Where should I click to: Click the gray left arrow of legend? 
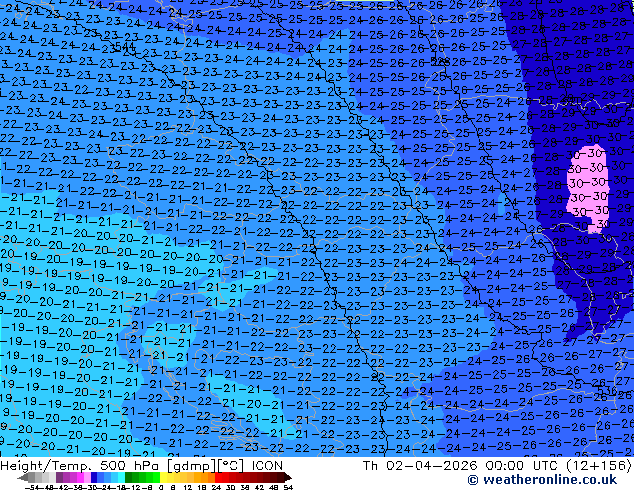[x=22, y=478]
